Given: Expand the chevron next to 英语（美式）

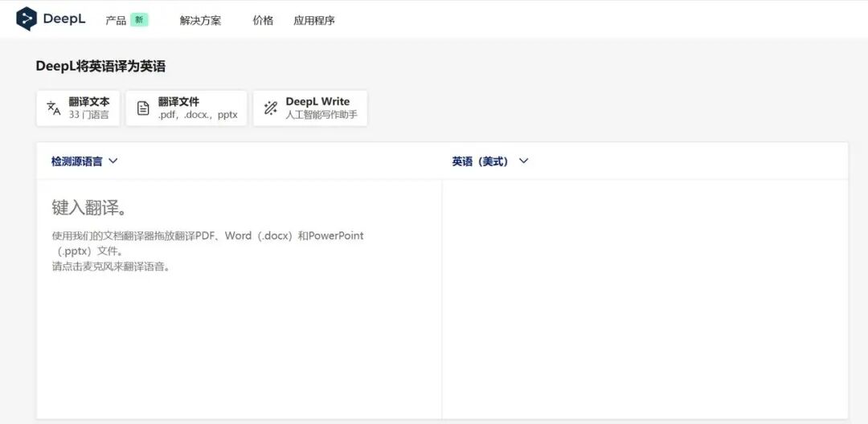Looking at the screenshot, I should coord(524,161).
